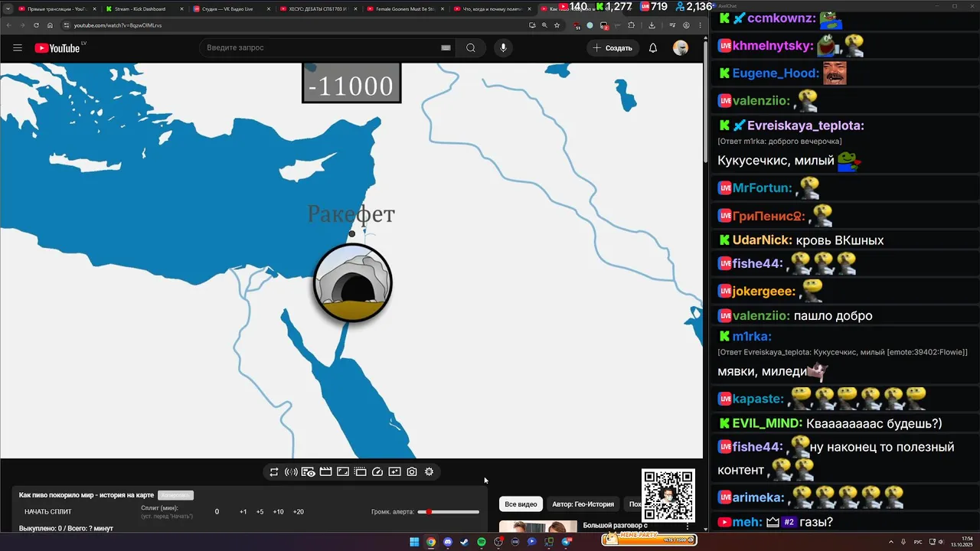Bookmark this page with the star icon
This screenshot has height=551, width=980.
point(557,25)
